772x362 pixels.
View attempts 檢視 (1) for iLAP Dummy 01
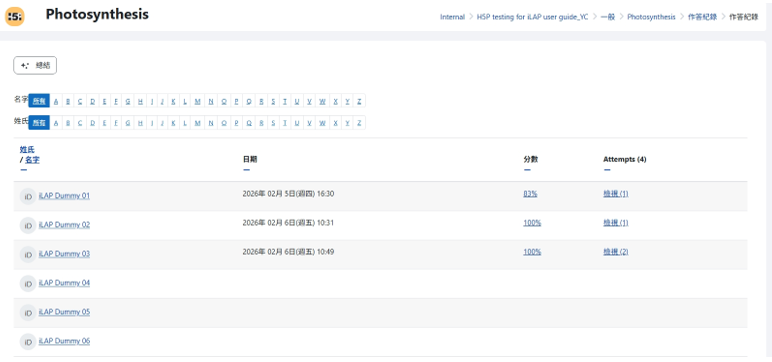click(615, 194)
